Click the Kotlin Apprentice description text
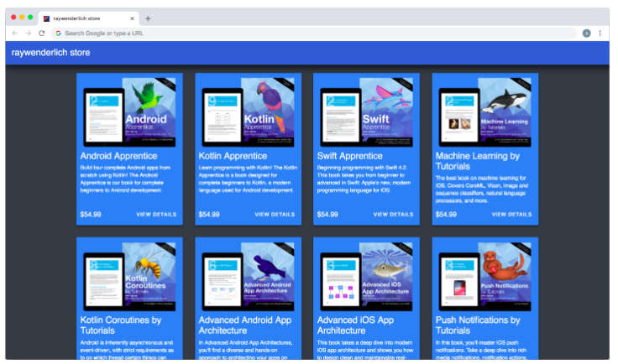 [x=248, y=179]
